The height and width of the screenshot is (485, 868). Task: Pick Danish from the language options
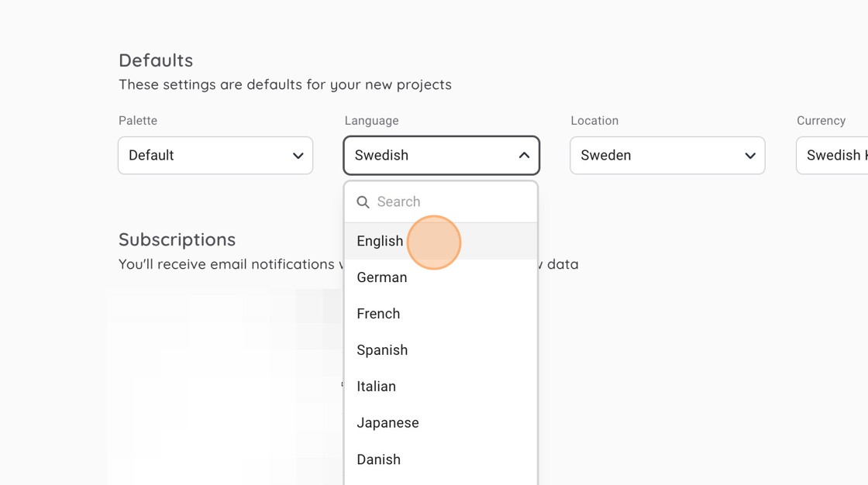378,459
